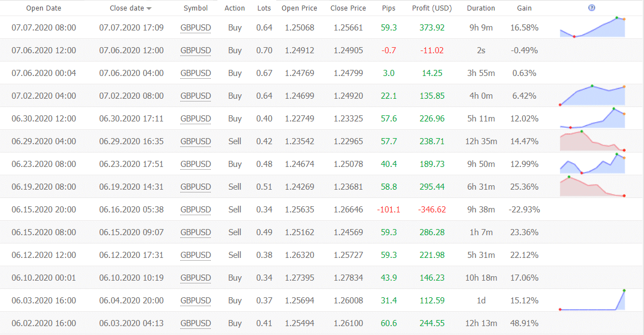Open the red mini chart for the 25.36% gain trade
The width and height of the screenshot is (644, 335).
(x=592, y=186)
